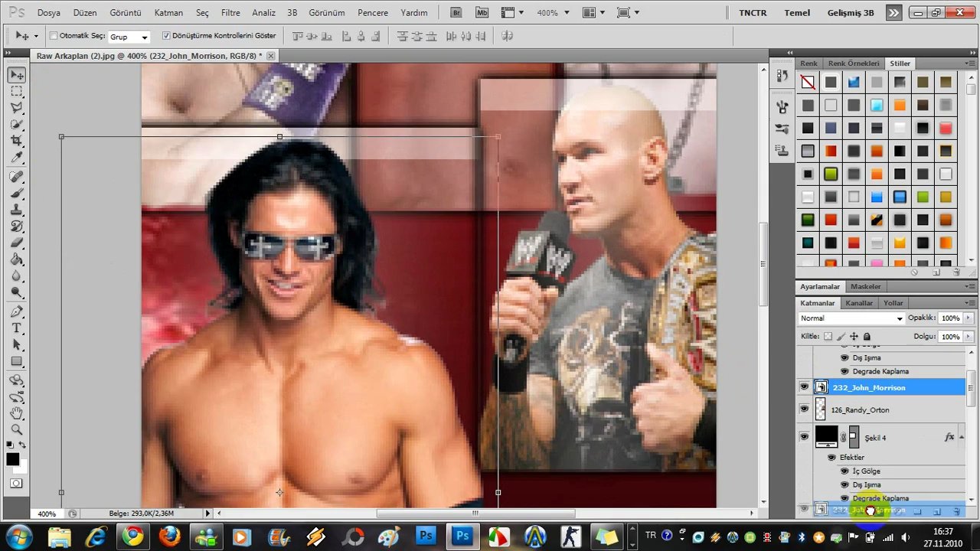Image resolution: width=980 pixels, height=551 pixels.
Task: Select the 3D Rotate tool
Action: [17, 380]
